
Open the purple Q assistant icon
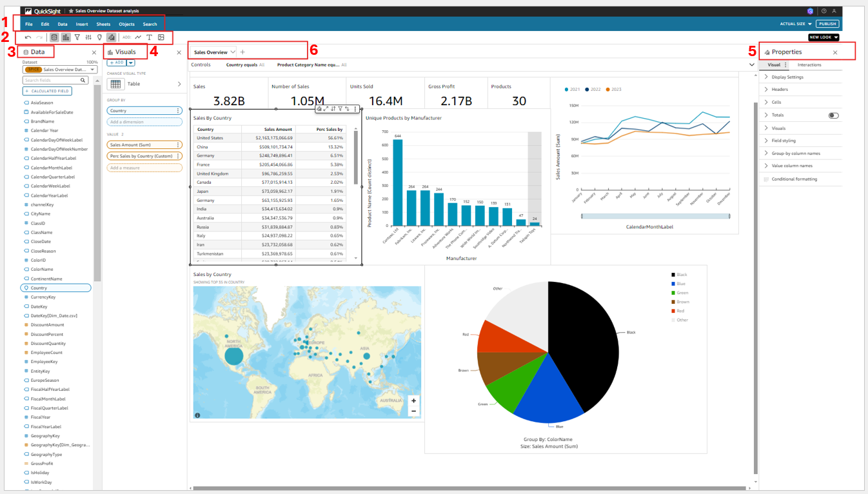point(810,11)
